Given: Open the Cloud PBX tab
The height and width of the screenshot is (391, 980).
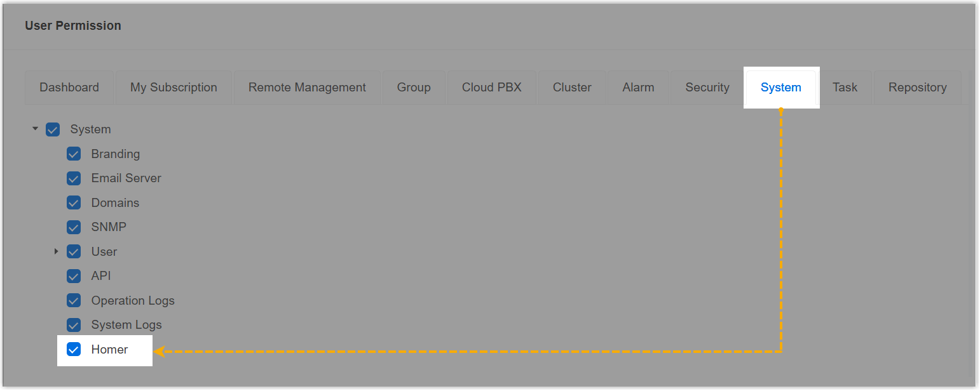Looking at the screenshot, I should (x=492, y=88).
